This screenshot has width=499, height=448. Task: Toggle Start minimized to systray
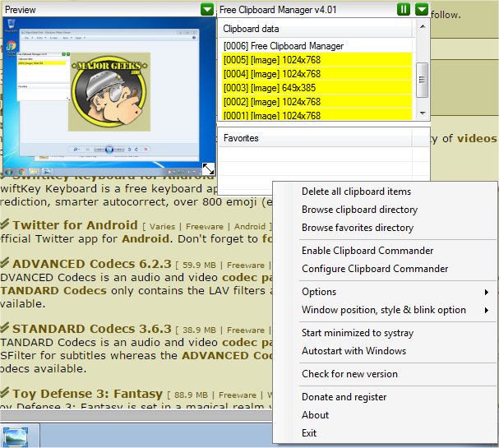[358, 333]
